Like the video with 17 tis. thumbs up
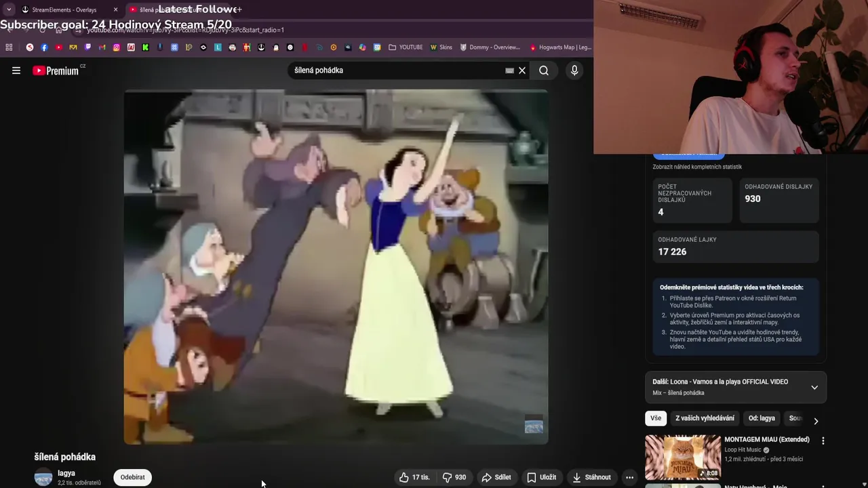This screenshot has height=488, width=868. pos(414,477)
